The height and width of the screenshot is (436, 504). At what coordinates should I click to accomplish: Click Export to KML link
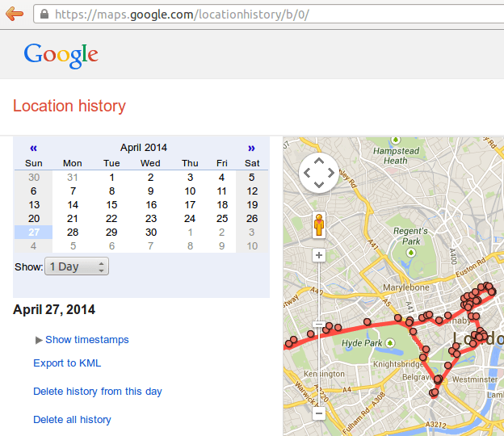click(x=67, y=363)
